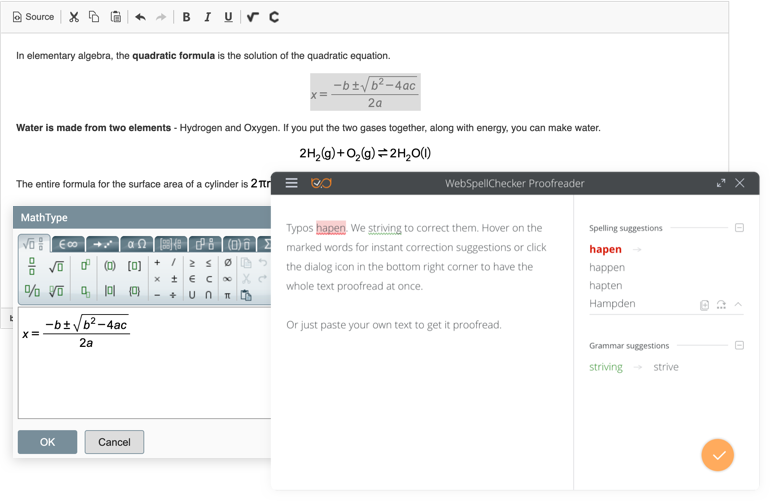Open MathType math editor square-root icon
Viewport: 770px width, 501px height.
pyautogui.click(x=252, y=17)
